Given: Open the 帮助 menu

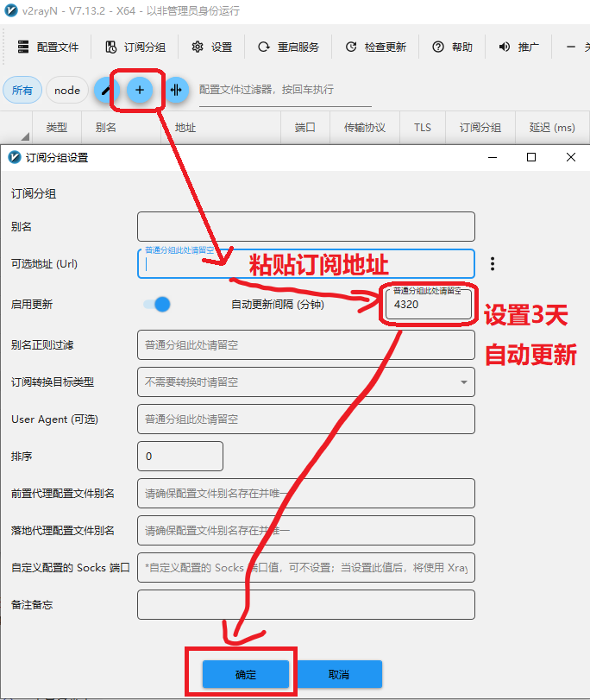Looking at the screenshot, I should [453, 47].
